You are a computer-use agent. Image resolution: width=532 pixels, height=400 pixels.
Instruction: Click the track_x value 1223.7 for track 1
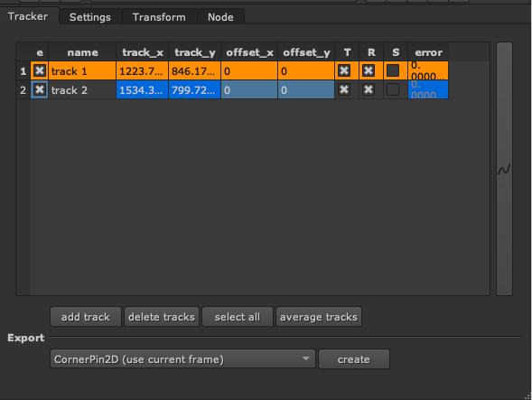[x=142, y=71]
